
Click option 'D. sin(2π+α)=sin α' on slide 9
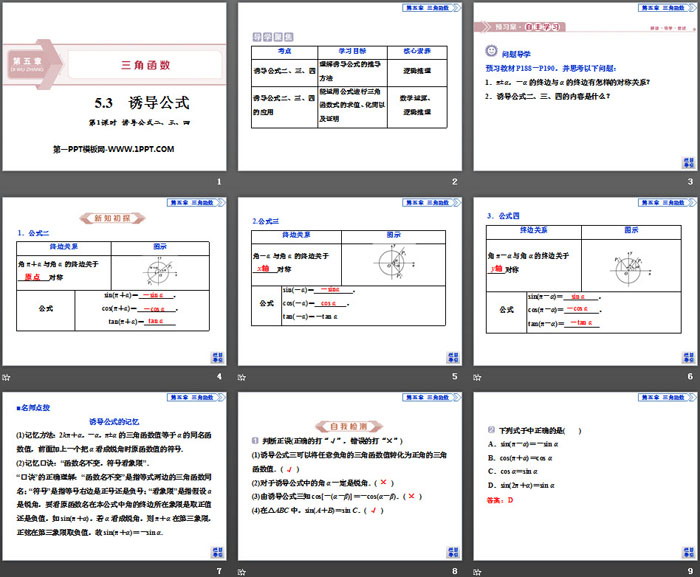521,485
